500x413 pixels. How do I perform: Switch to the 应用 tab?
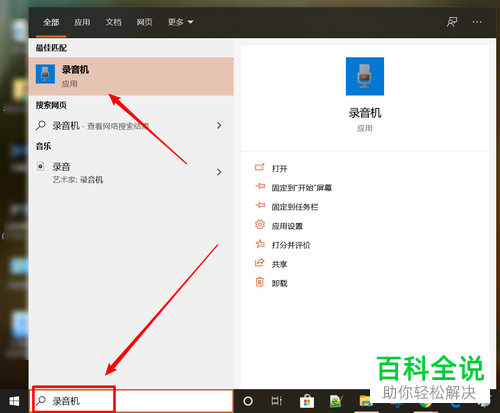tap(82, 22)
